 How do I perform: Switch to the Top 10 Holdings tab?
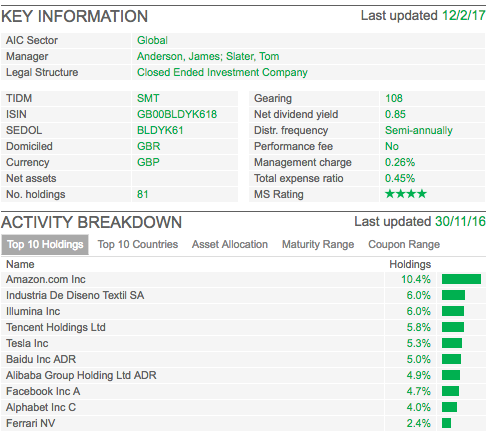pyautogui.click(x=45, y=245)
